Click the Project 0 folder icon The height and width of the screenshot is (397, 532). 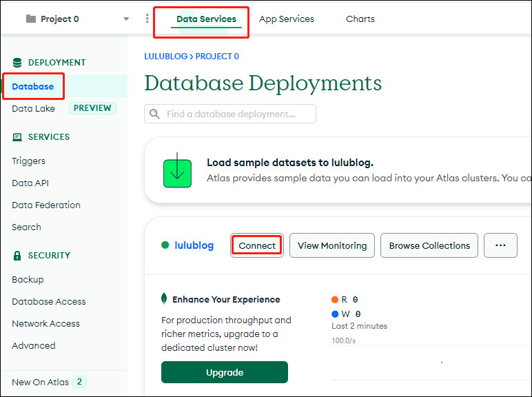(x=31, y=19)
